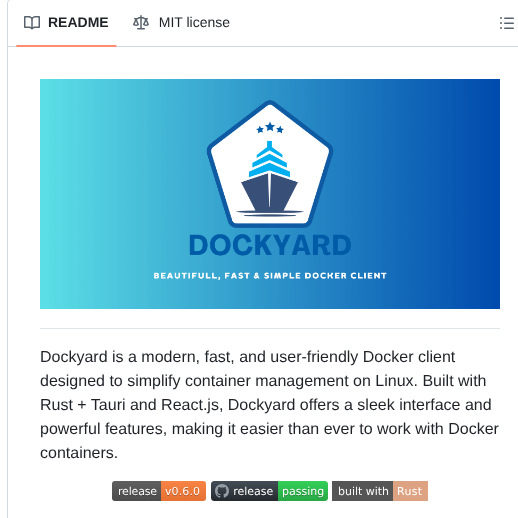Viewport: 518px width, 518px height.
Task: Open the release passing workflow badge
Action: click(x=269, y=491)
